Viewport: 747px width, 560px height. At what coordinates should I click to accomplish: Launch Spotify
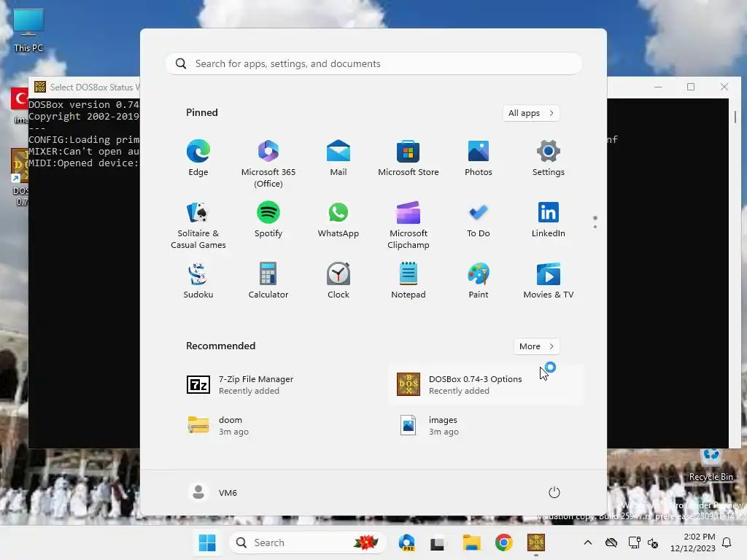(x=268, y=220)
